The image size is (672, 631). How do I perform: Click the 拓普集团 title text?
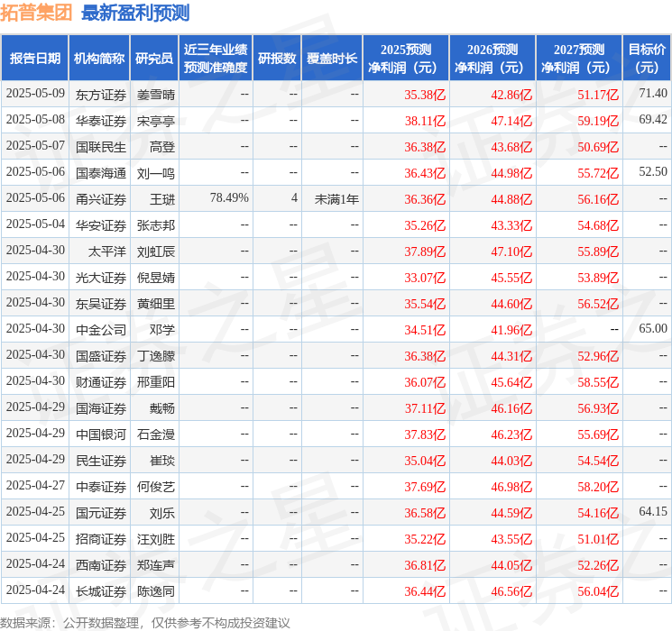point(36,13)
